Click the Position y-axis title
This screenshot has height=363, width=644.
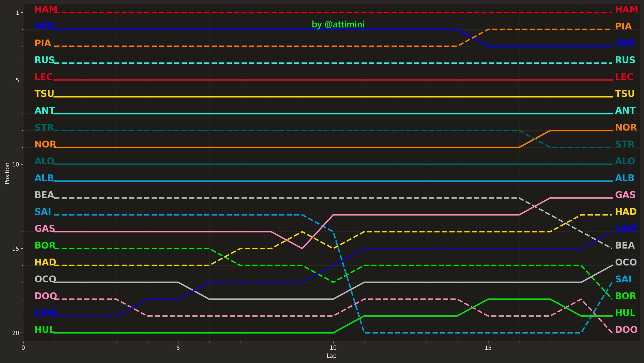point(7,173)
